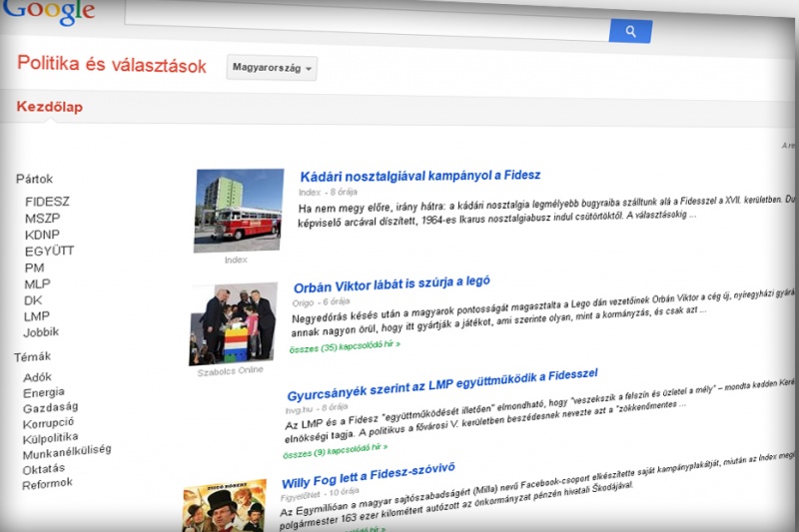Open Gyurcsányék szerint az LMP együttműködik headline
The width and height of the screenshot is (799, 532).
pyautogui.click(x=441, y=385)
